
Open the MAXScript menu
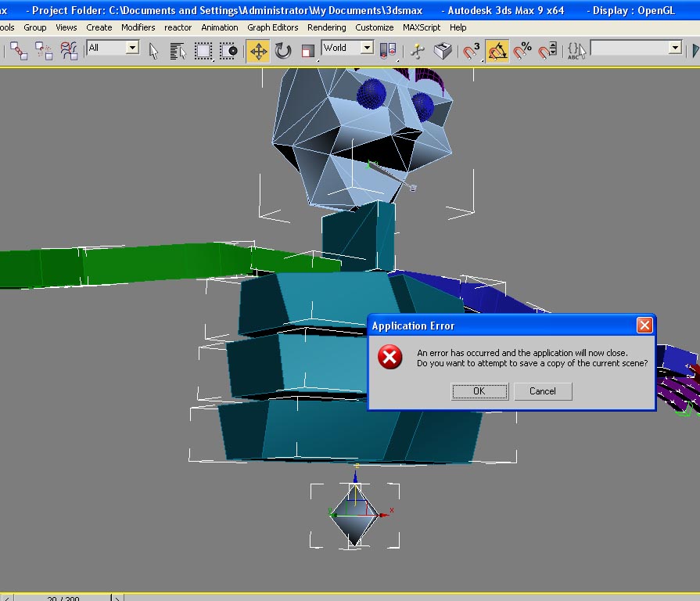[422, 27]
